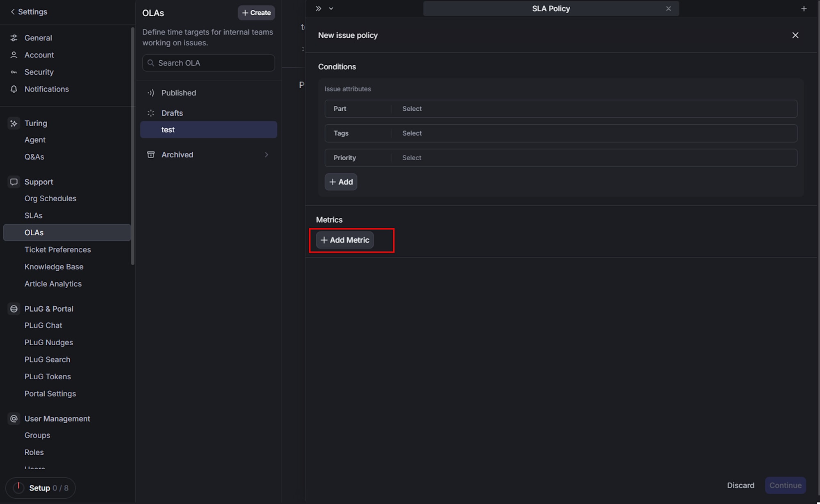The width and height of the screenshot is (820, 504).
Task: Click the Discard button
Action: point(740,485)
